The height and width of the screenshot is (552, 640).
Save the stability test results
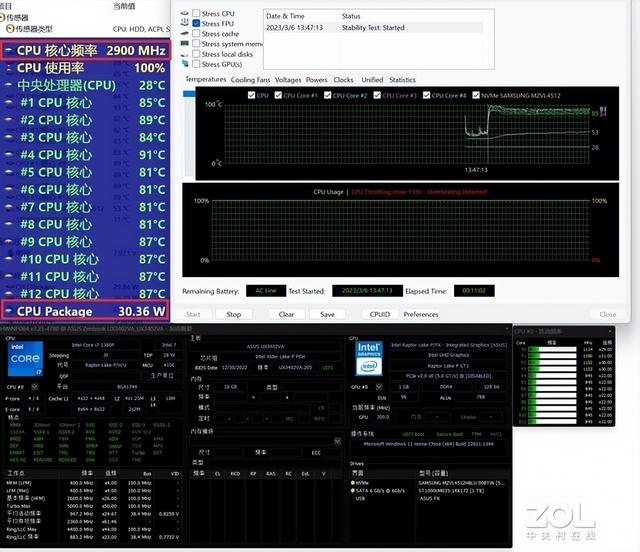(327, 314)
